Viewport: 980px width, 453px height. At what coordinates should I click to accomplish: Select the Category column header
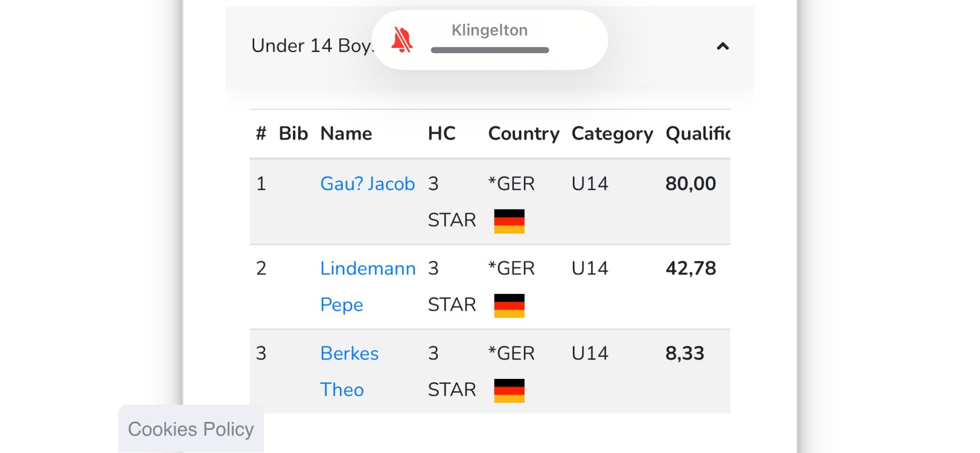[x=612, y=134]
